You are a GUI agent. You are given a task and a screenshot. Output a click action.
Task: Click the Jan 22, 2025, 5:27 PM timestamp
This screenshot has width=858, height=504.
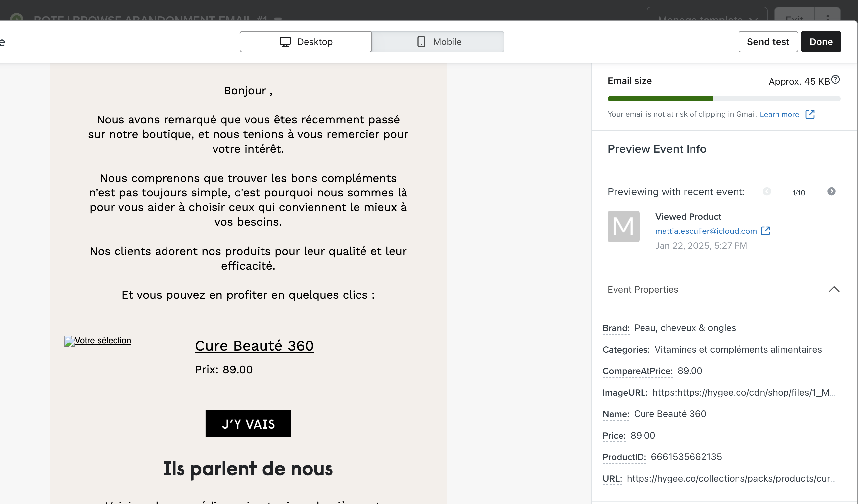(701, 245)
